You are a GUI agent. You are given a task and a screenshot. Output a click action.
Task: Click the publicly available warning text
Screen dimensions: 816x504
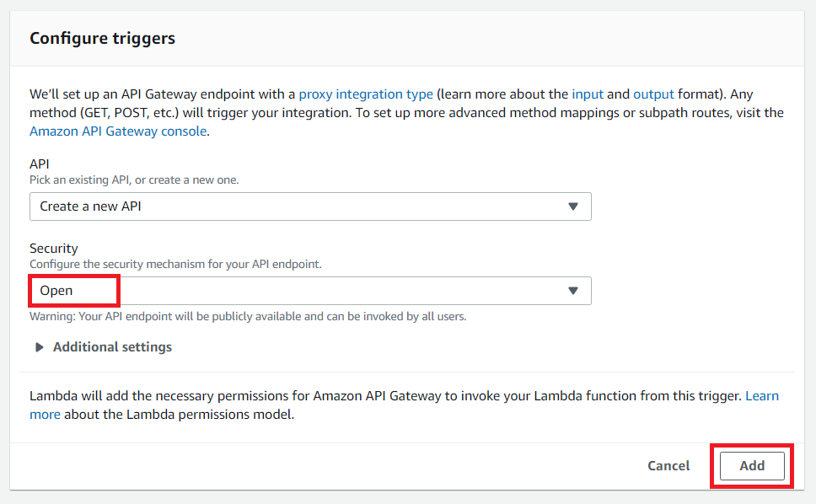coord(248,317)
